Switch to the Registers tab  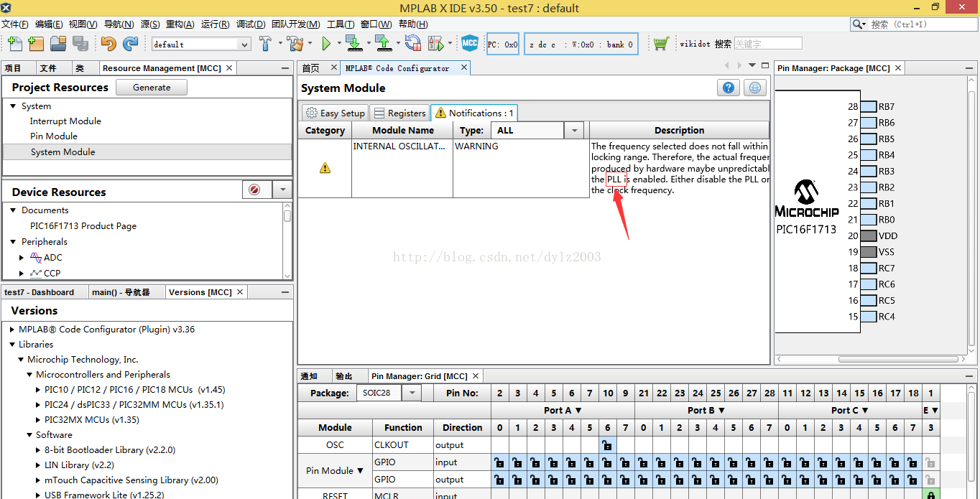[x=399, y=113]
